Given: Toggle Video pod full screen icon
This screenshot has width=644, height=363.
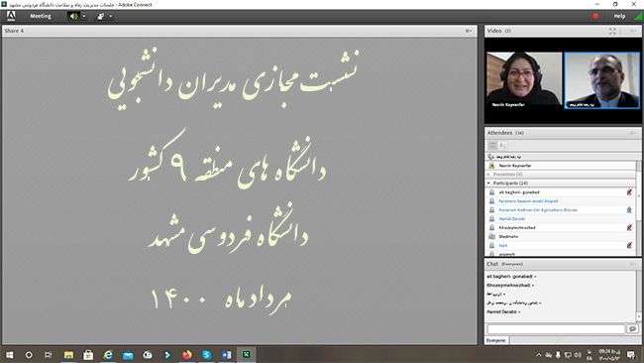Looking at the screenshot, I should (x=612, y=31).
